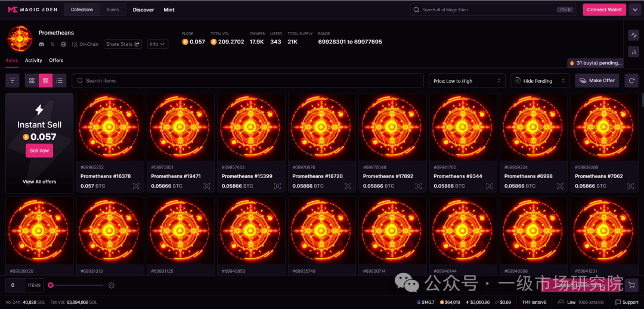Click the On-Chain label
Screen dimensions: 644x309
[85, 44]
